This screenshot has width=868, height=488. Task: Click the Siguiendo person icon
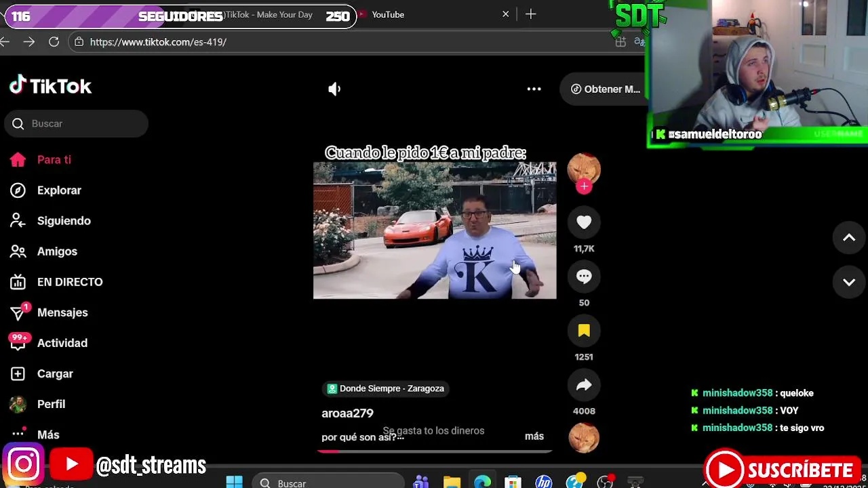pyautogui.click(x=18, y=221)
